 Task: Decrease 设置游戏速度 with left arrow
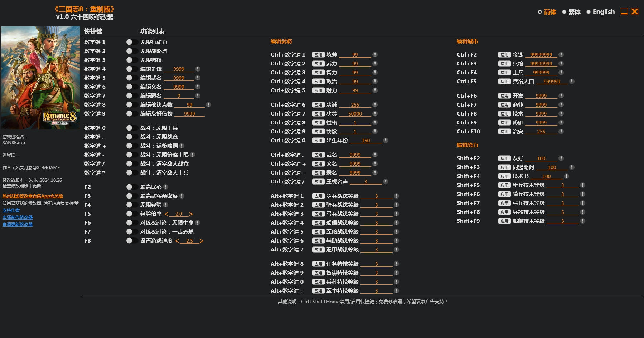pos(177,241)
